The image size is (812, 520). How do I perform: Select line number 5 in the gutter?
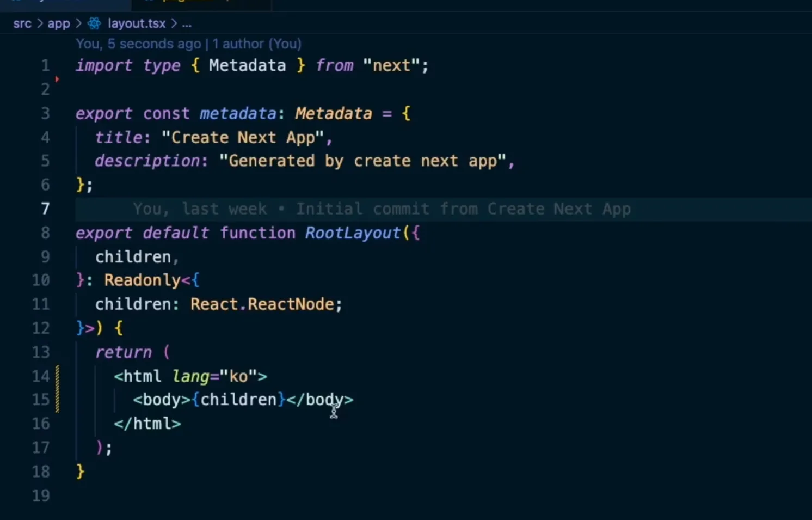coord(45,161)
